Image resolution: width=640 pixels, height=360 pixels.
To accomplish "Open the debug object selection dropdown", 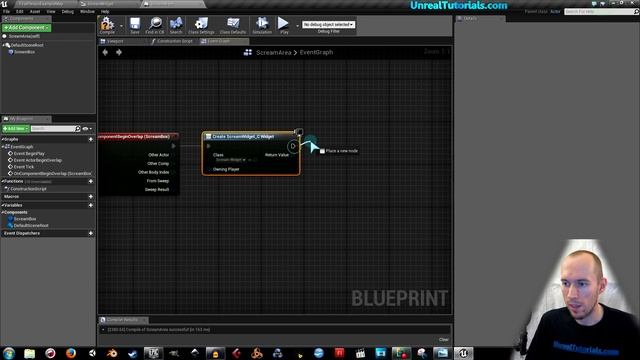I will [x=328, y=24].
